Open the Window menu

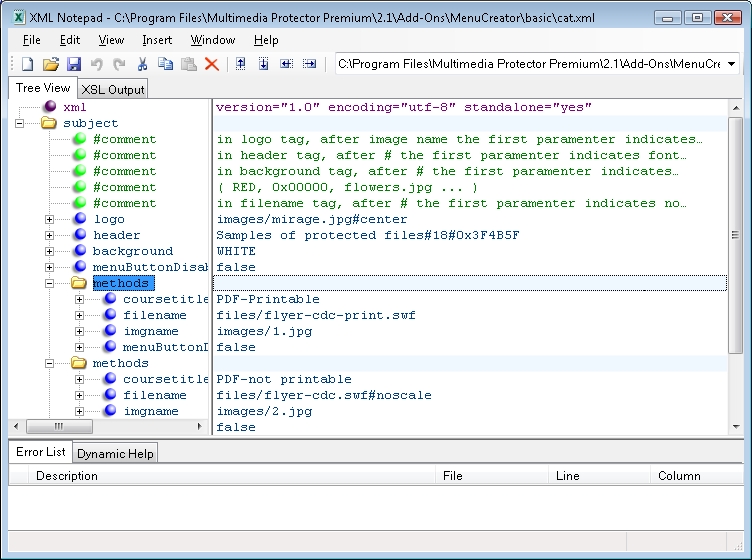[x=213, y=40]
